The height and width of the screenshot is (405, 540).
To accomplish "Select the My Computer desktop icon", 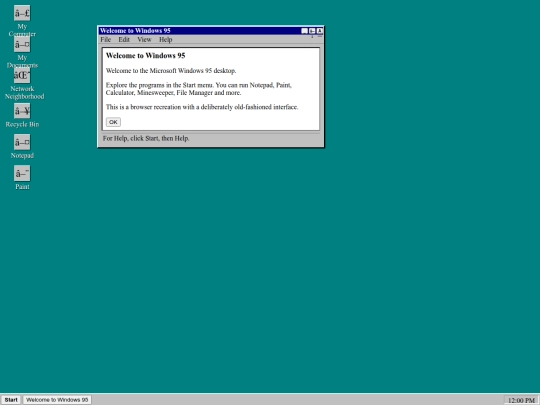I will [x=22, y=21].
